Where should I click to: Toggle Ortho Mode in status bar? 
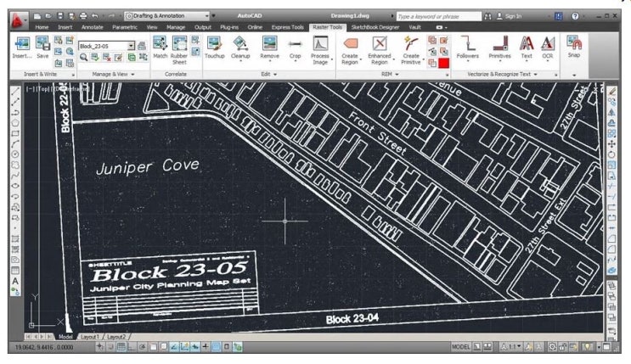click(x=132, y=347)
